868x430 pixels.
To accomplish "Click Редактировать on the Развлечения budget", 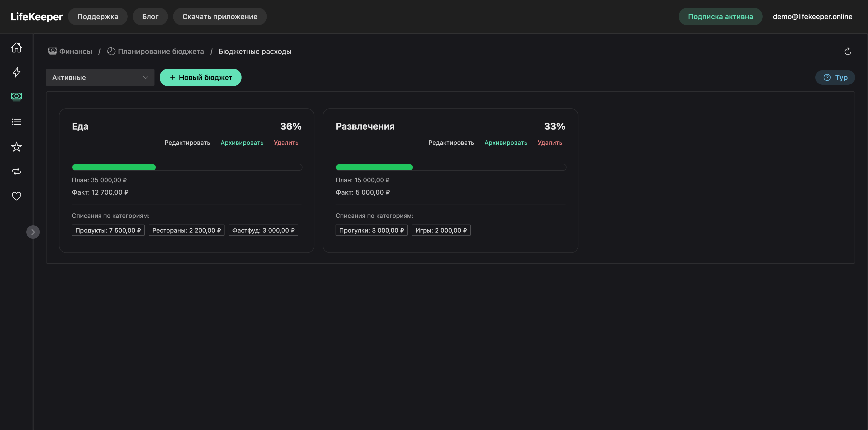I will tap(451, 143).
